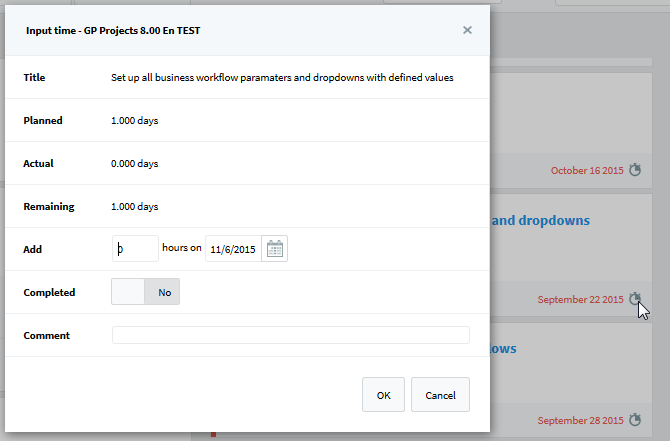Confirm time entry with OK button
Screen dimensions: 670x441
383,395
